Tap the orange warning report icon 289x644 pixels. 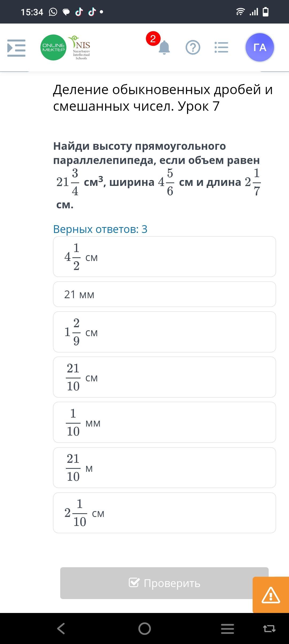click(x=271, y=595)
